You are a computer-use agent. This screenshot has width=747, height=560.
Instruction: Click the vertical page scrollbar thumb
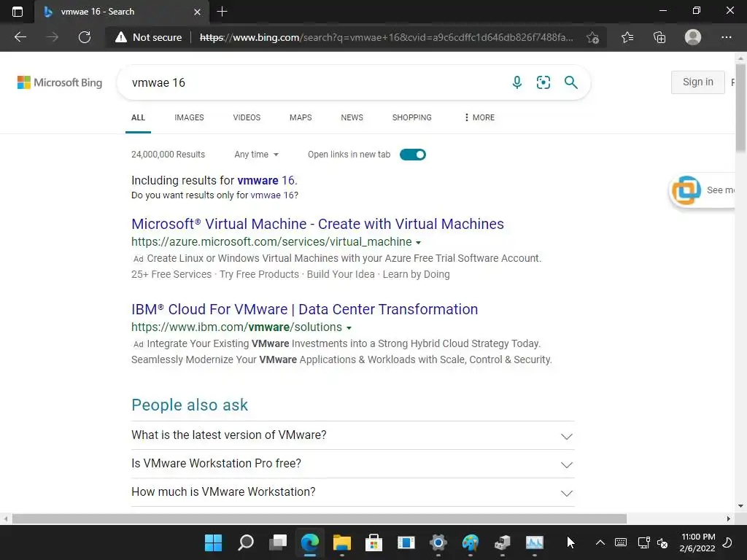point(741,109)
